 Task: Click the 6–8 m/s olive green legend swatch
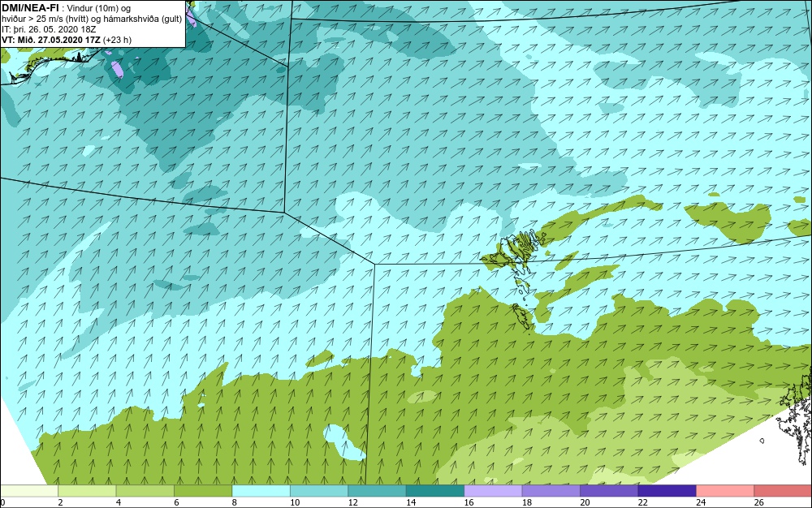pyautogui.click(x=203, y=491)
